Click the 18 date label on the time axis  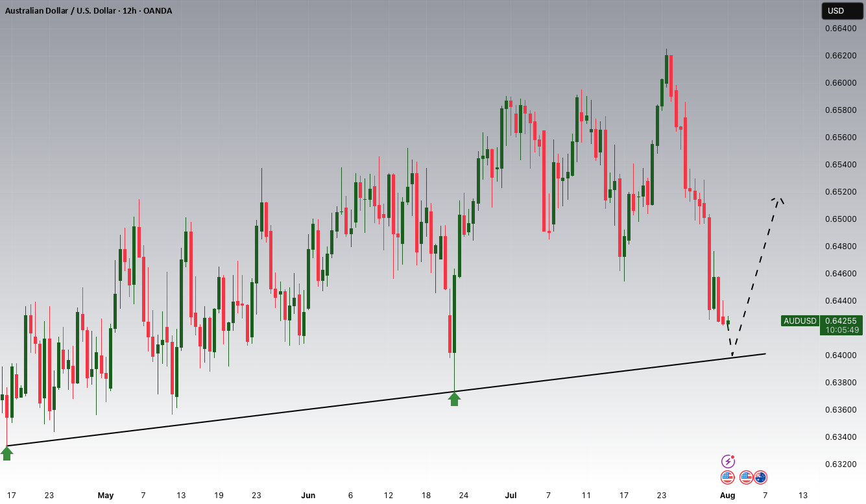426,496
